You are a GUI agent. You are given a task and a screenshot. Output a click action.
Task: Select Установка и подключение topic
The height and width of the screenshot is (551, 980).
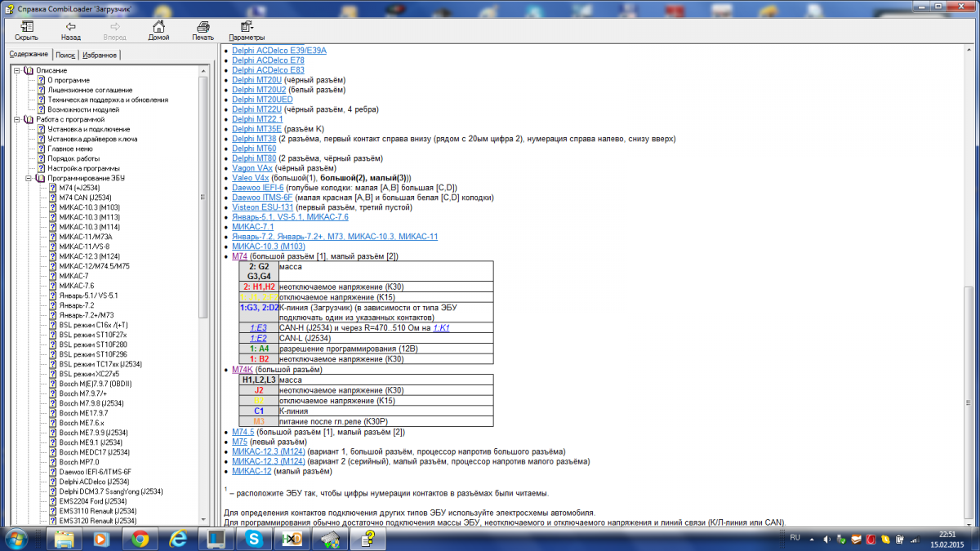(x=88, y=129)
